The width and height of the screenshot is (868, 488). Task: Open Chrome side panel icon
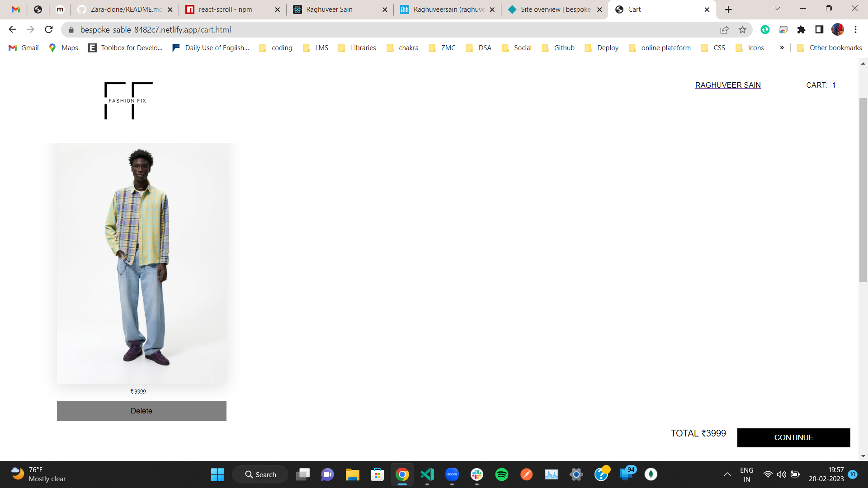click(819, 29)
